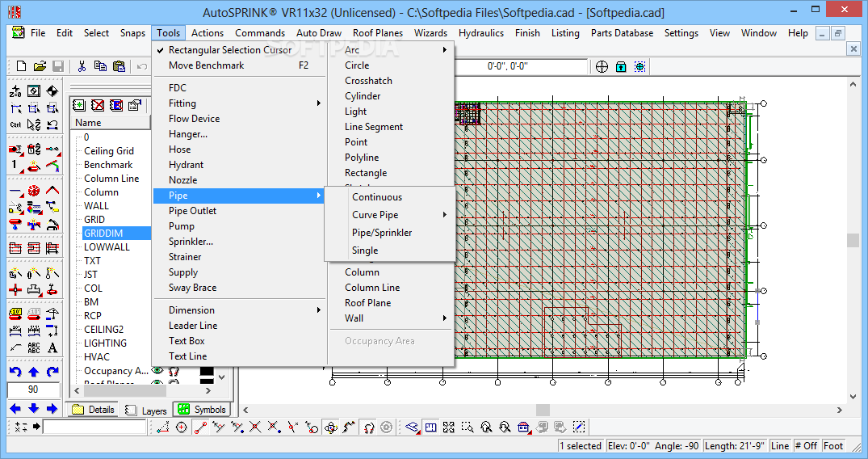Add a new layer in layer panel
Image resolution: width=868 pixels, height=459 pixels.
[79, 105]
